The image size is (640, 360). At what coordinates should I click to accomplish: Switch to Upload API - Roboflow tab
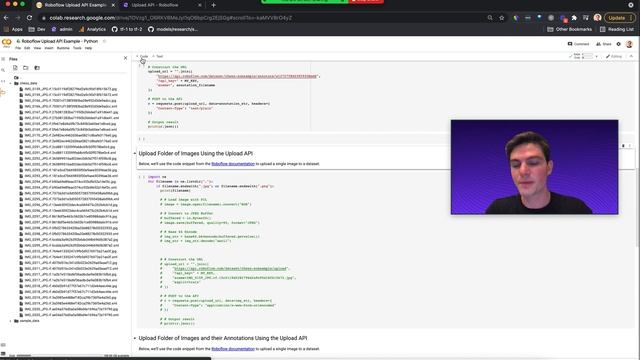[x=155, y=5]
